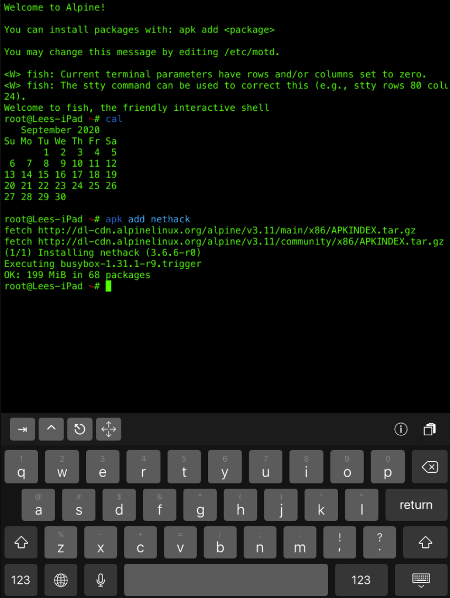Tap the space bar

click(x=226, y=580)
